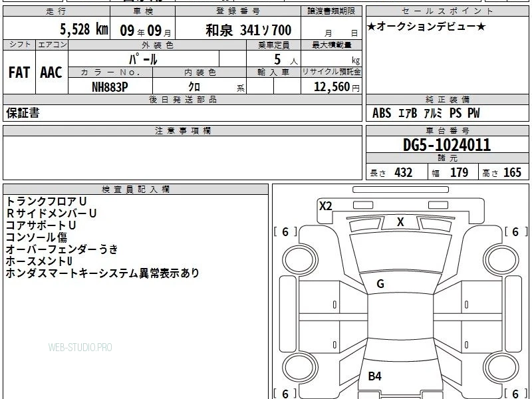Select the inspection date 09年09月
The width and height of the screenshot is (532, 399).
tap(146, 31)
